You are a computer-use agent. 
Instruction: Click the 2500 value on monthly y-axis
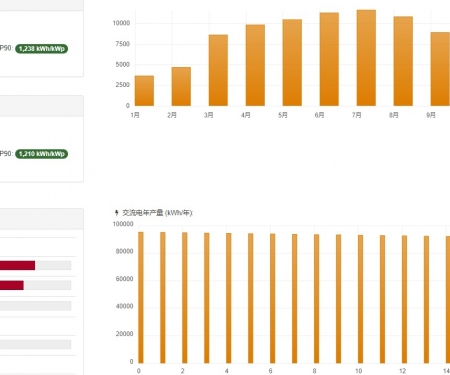pos(123,85)
